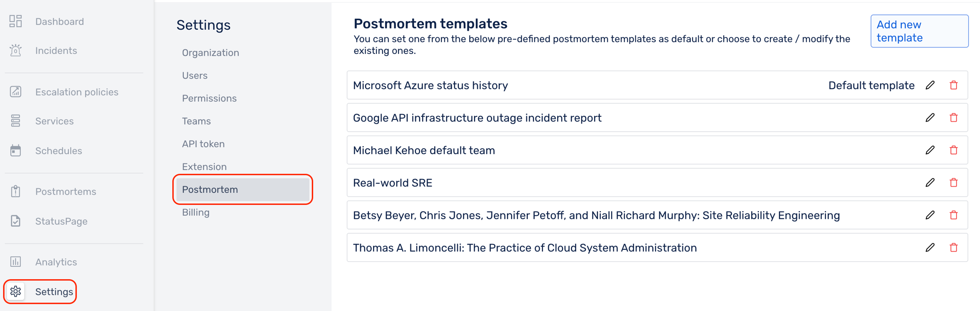This screenshot has width=980, height=311.
Task: Edit Michael Kehoe default team template
Action: coord(930,150)
